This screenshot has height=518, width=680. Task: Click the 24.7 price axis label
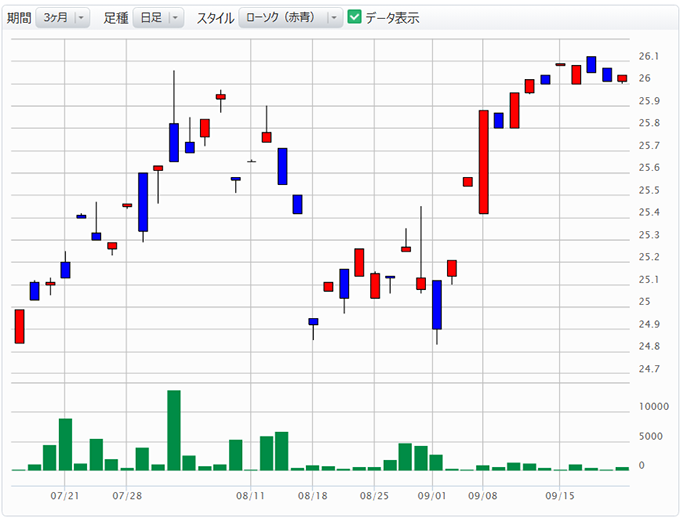(647, 369)
